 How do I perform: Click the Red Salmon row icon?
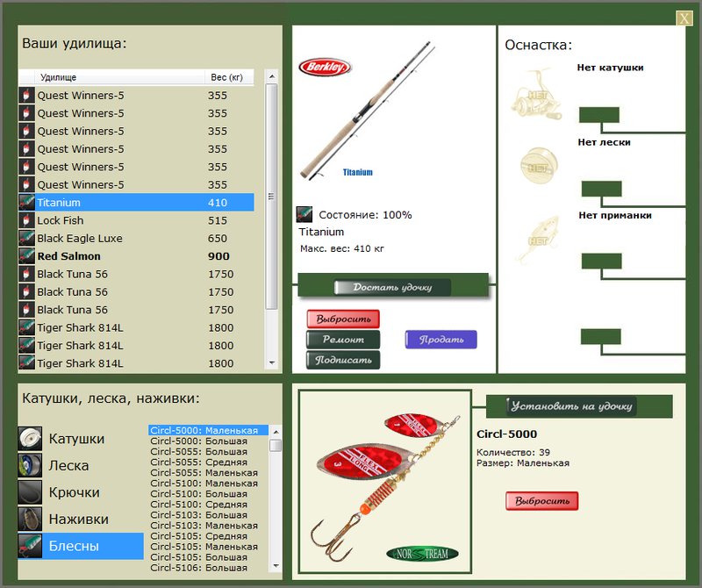pyautogui.click(x=26, y=256)
